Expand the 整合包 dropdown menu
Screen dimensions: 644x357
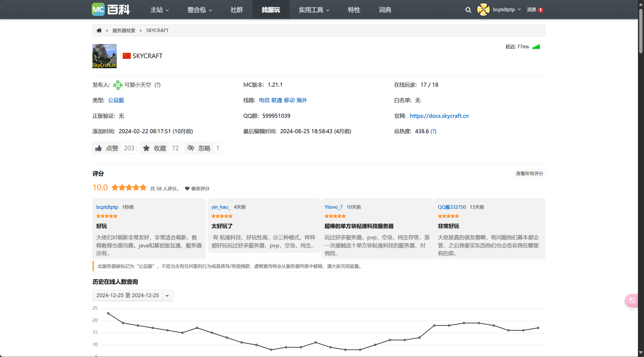(x=200, y=10)
